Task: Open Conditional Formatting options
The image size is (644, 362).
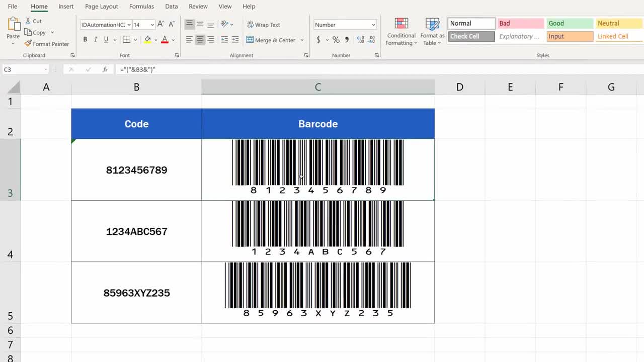Action: [401, 32]
